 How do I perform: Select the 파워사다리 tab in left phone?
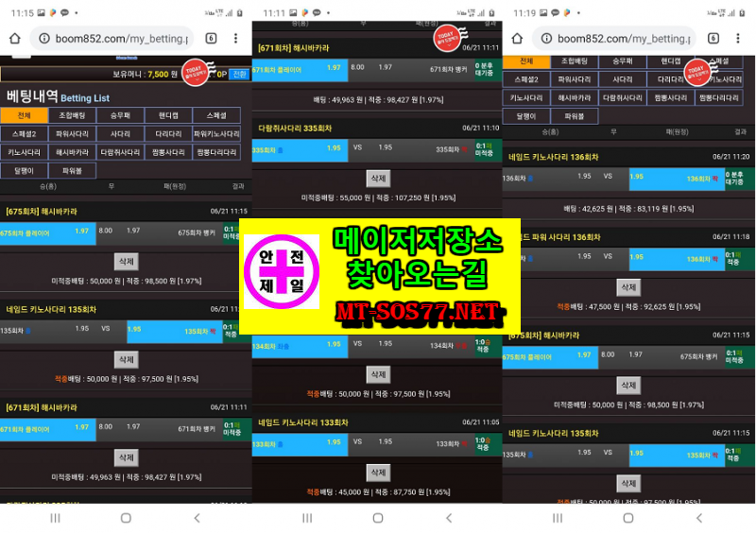coord(73,133)
